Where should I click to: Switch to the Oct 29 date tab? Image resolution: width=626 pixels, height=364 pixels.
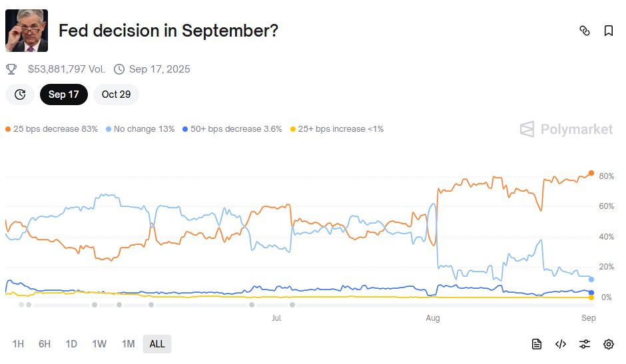(x=116, y=94)
